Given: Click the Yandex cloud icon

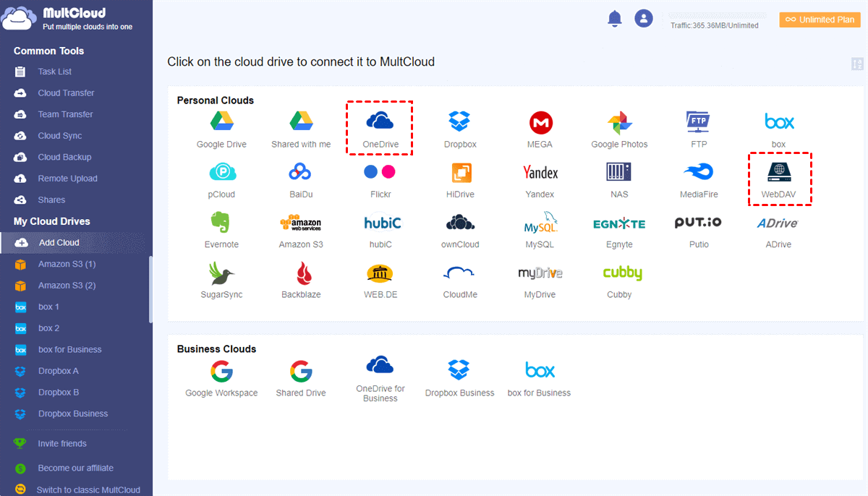Looking at the screenshot, I should [540, 172].
